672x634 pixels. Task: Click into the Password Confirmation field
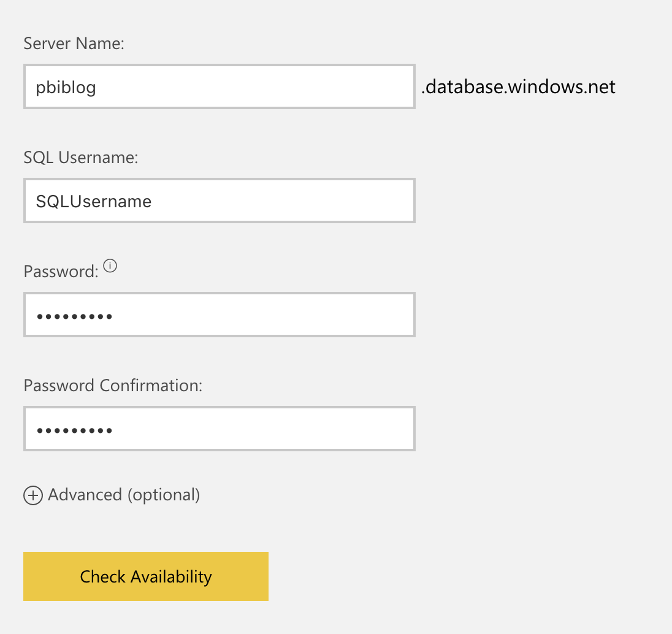point(219,429)
